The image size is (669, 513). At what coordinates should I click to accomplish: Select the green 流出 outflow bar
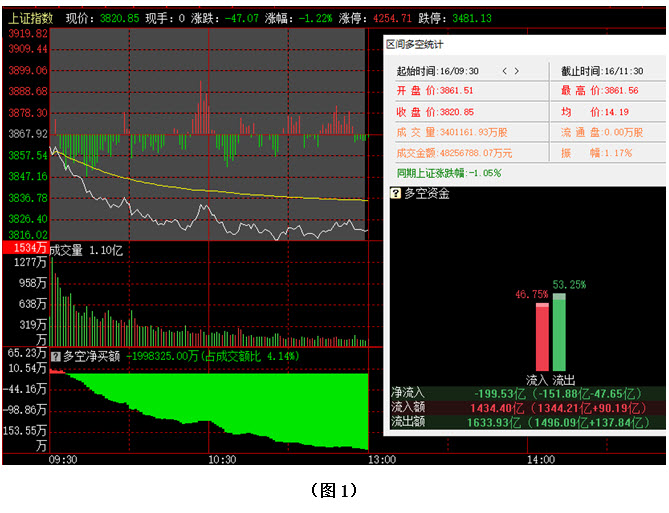tap(559, 333)
